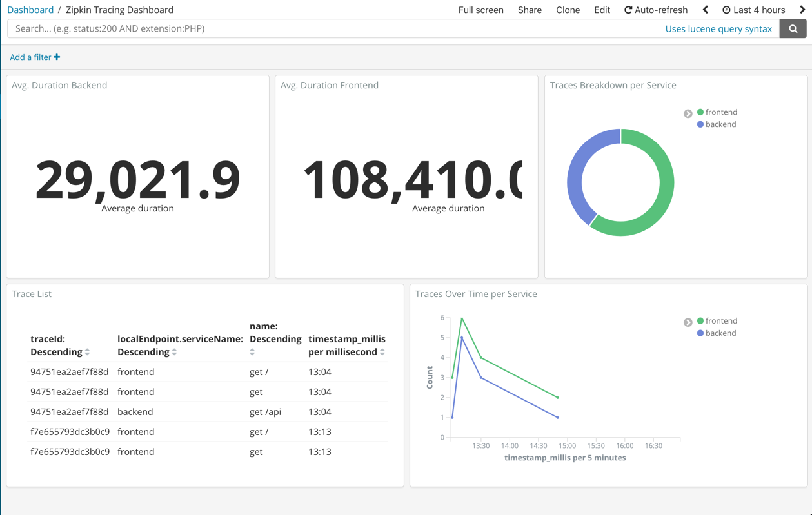Click the Traces Breakdown per Service title
This screenshot has width=812, height=515.
pos(613,85)
